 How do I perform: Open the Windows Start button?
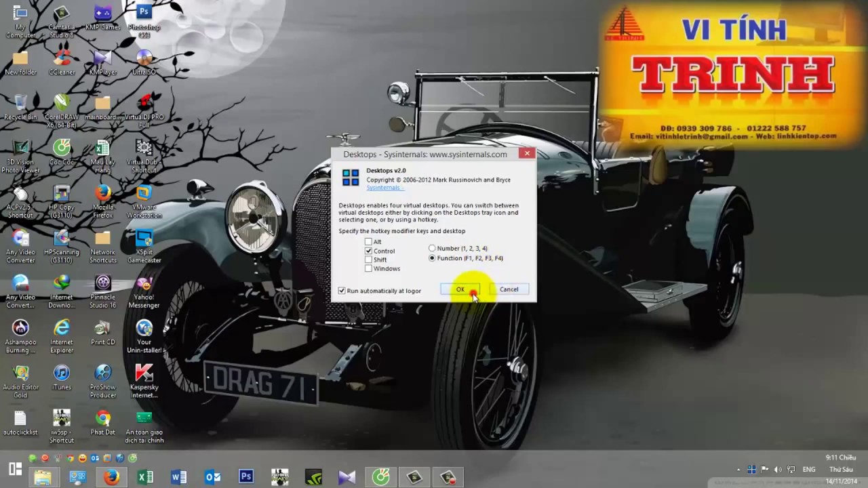pyautogui.click(x=15, y=469)
